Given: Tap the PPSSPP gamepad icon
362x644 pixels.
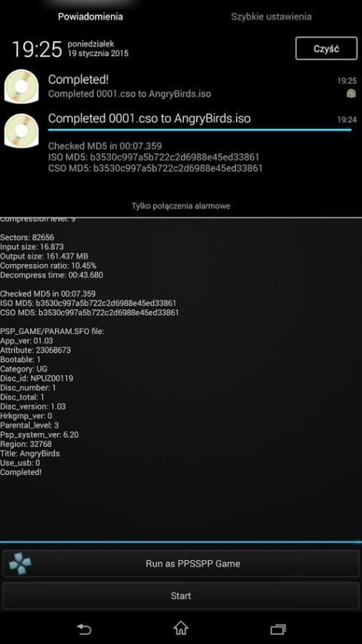Looking at the screenshot, I should coord(20,563).
